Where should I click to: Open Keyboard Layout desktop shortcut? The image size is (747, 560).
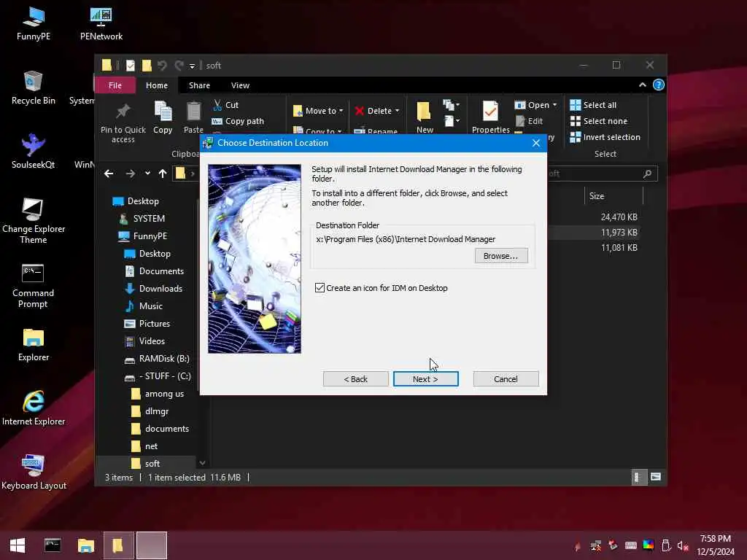34,472
